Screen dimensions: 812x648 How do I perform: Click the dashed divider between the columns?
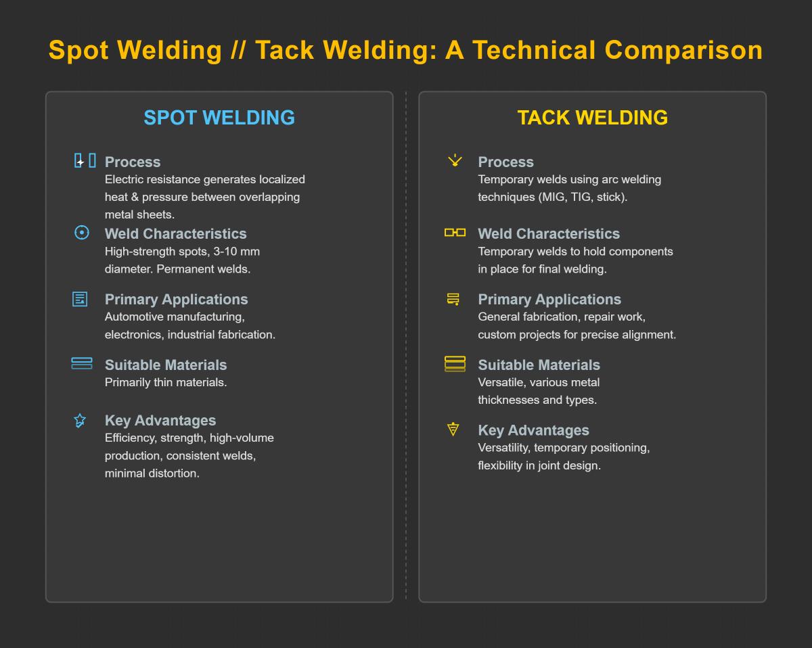point(406,346)
